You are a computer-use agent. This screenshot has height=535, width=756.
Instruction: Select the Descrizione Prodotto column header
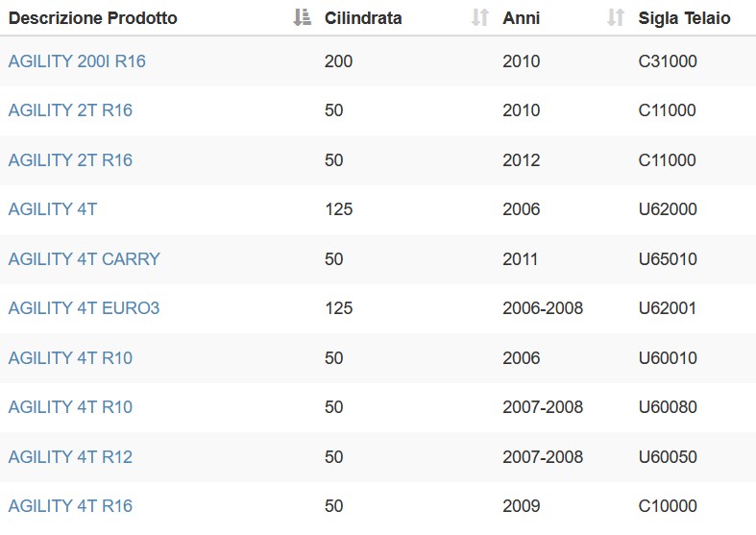point(93,18)
